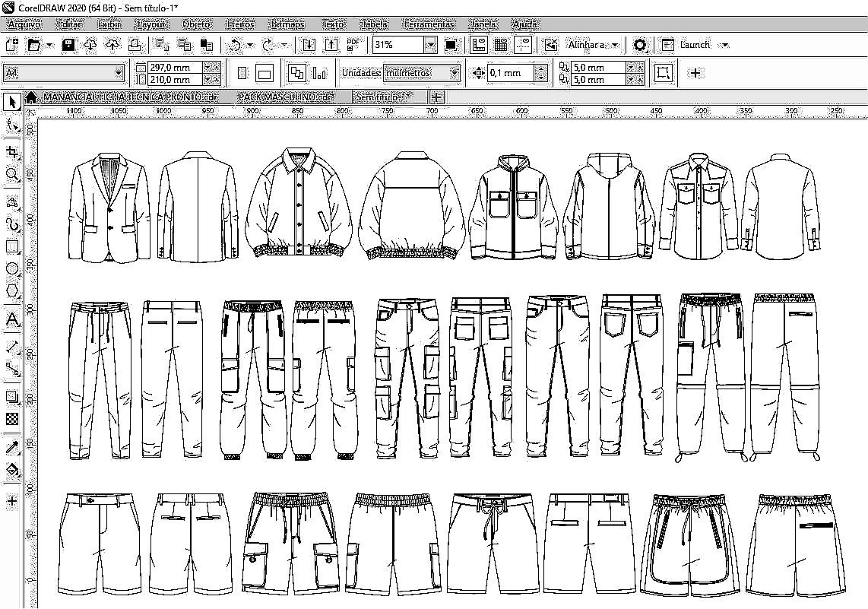Open the Launch dropdown
Viewport: 868px width, 609px height.
[726, 45]
